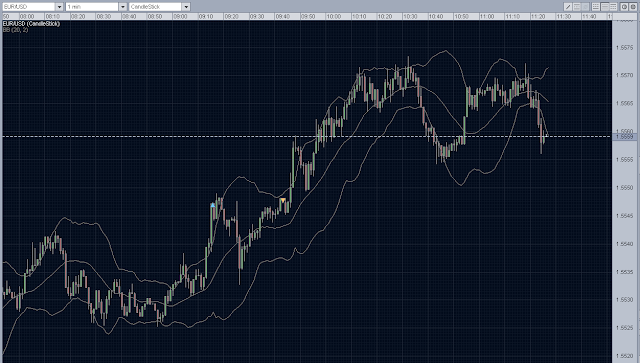Click the 10:00 time axis label
Screen dimensions: 640x363
tap(333, 16)
